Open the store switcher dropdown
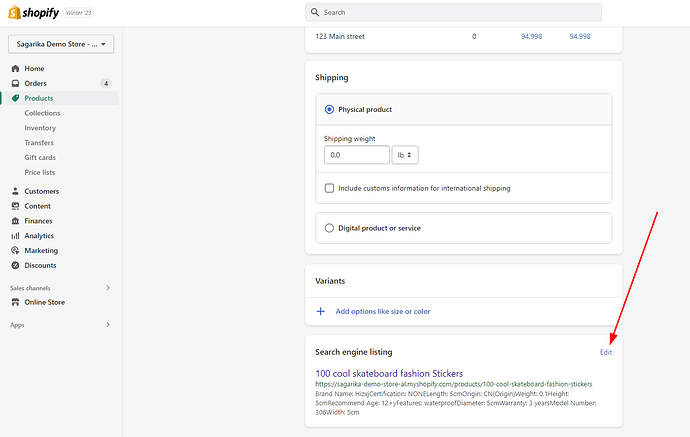The width and height of the screenshot is (690, 437). pyautogui.click(x=62, y=44)
